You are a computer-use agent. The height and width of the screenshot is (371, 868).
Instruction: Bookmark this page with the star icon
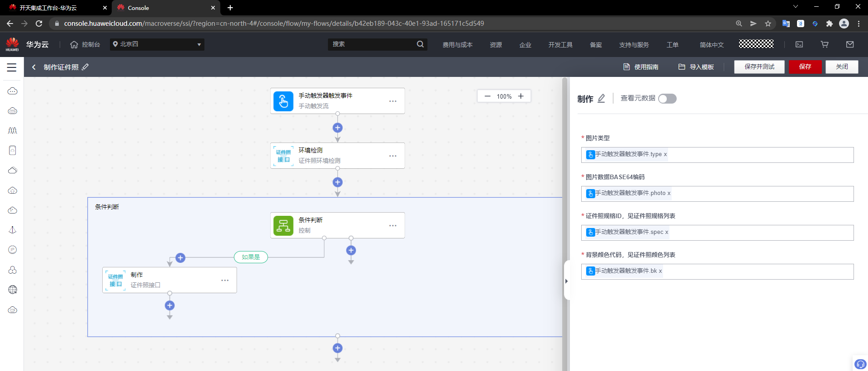click(x=768, y=24)
